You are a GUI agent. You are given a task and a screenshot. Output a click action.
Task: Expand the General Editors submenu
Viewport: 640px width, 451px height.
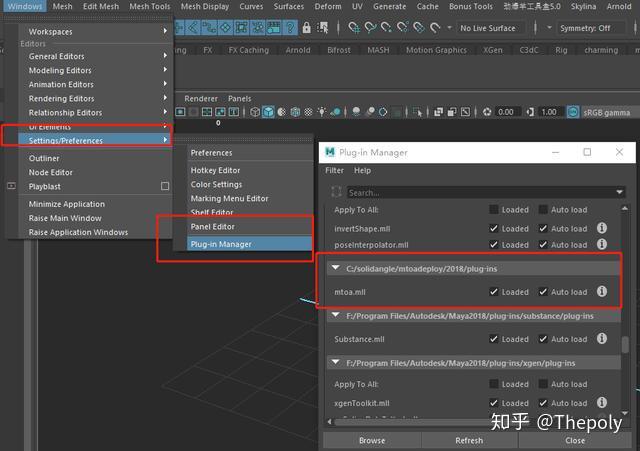97,56
